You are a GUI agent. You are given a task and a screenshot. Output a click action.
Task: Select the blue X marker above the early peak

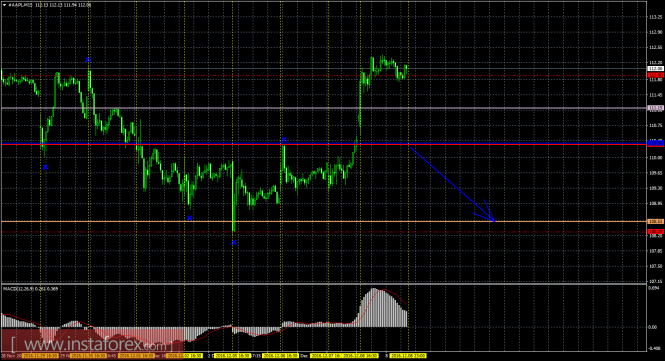pos(88,60)
